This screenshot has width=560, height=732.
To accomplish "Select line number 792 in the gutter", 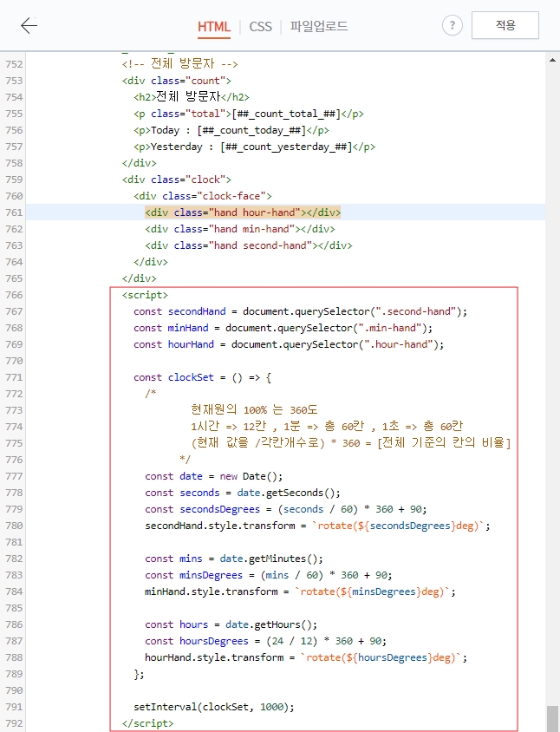I will [x=14, y=723].
